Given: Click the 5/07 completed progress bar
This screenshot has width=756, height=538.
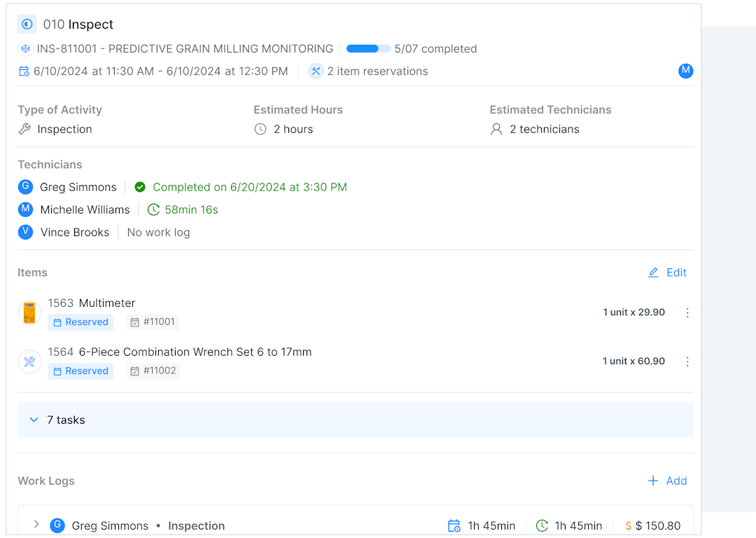Looking at the screenshot, I should [x=368, y=49].
